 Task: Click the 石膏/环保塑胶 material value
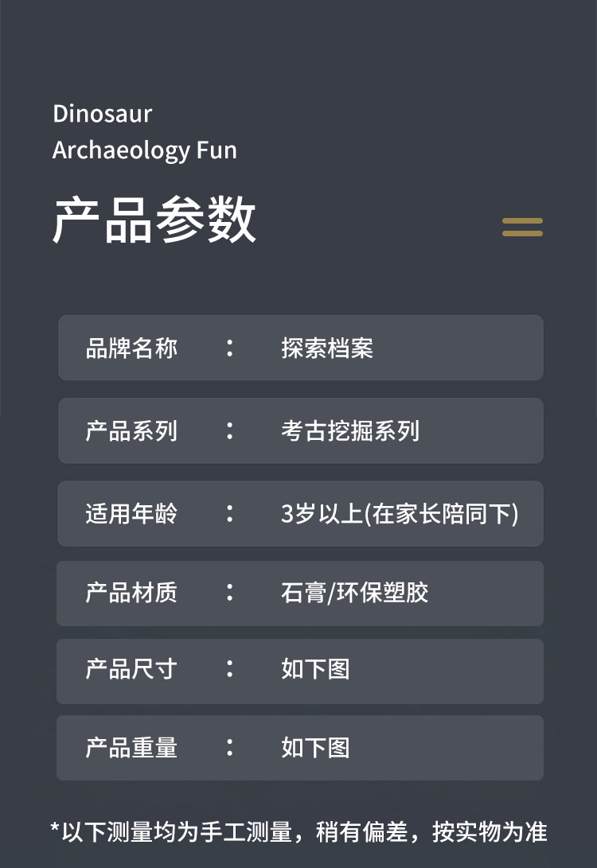355,593
